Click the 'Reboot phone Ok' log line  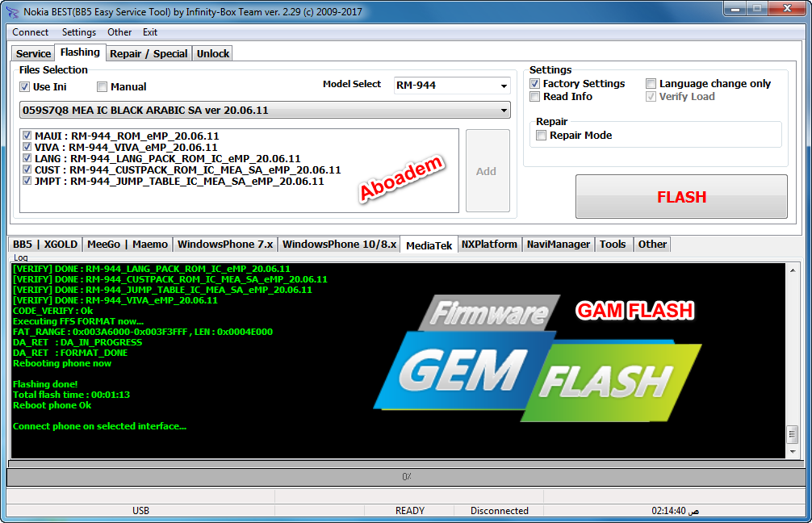pos(52,405)
